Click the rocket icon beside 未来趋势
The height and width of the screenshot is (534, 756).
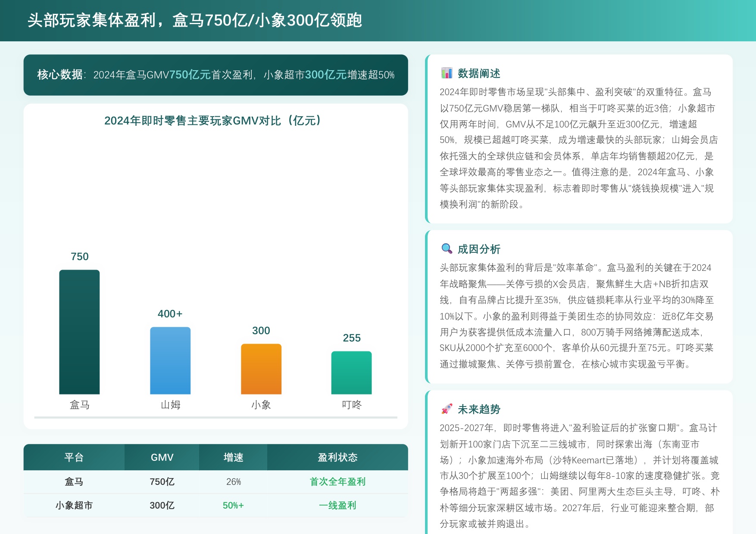447,410
